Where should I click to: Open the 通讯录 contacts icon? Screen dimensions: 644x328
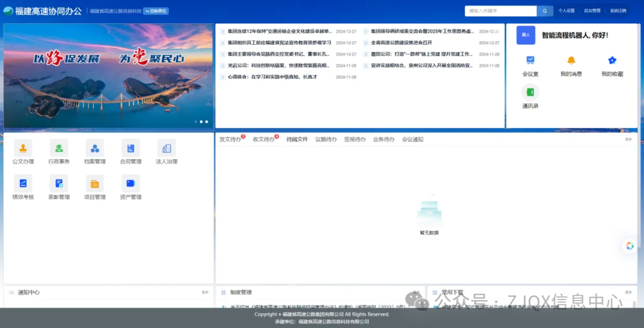point(530,92)
